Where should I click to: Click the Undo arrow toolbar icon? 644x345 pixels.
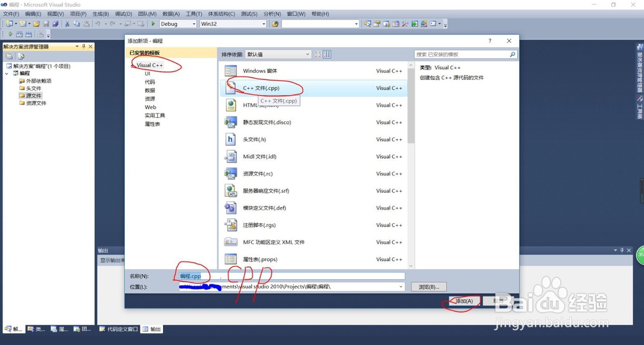[x=98, y=24]
